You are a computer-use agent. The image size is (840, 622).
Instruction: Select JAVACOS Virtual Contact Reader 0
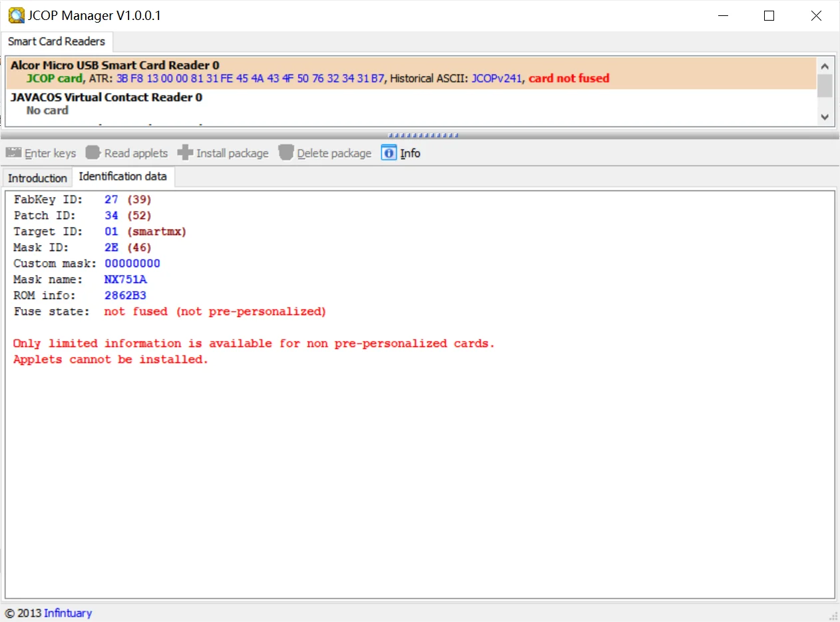[106, 97]
